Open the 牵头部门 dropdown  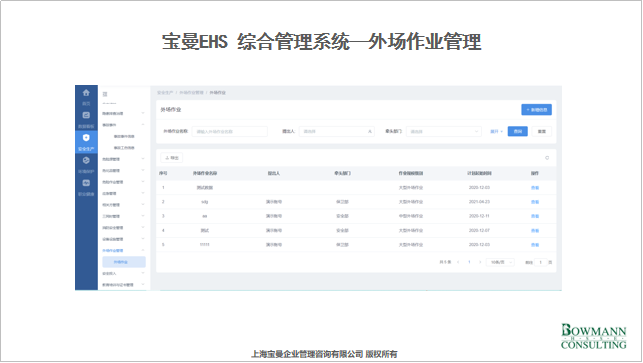pos(444,132)
